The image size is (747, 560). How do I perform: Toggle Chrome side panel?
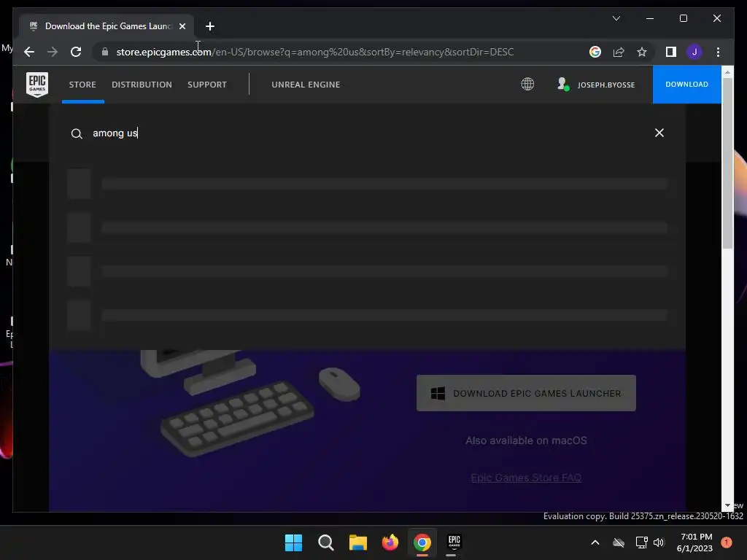click(671, 52)
